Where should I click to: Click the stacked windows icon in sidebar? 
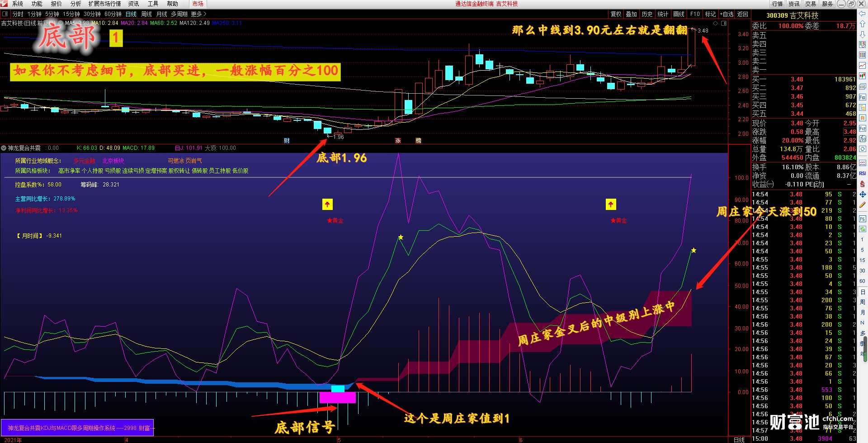point(862,86)
